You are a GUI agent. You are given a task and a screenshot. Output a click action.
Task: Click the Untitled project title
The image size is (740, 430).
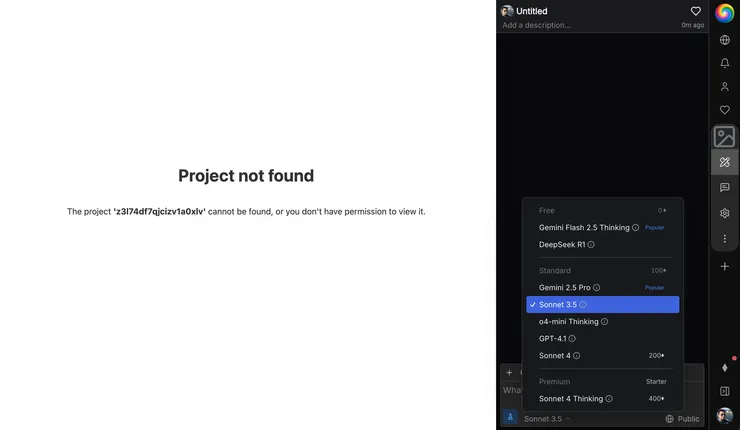(531, 11)
